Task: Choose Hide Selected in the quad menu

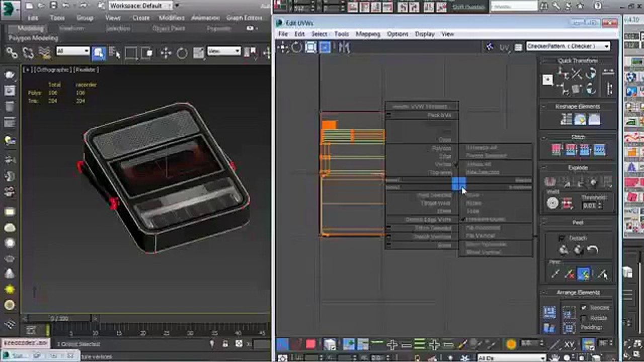Action: click(482, 172)
